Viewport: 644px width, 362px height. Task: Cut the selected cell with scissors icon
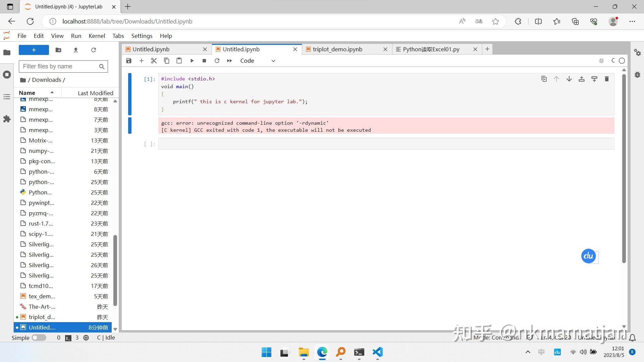(154, 61)
